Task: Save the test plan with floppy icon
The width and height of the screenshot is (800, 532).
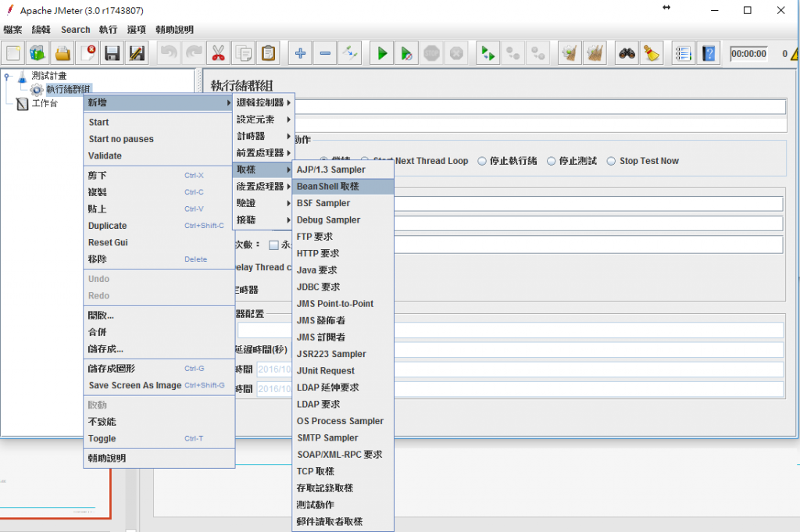Action: click(x=112, y=54)
